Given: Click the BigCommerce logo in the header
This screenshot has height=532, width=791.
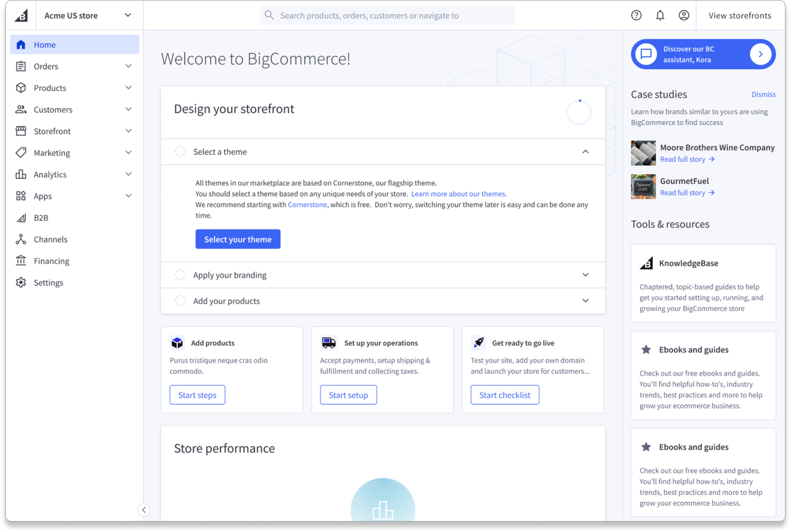Looking at the screenshot, I should [x=21, y=16].
